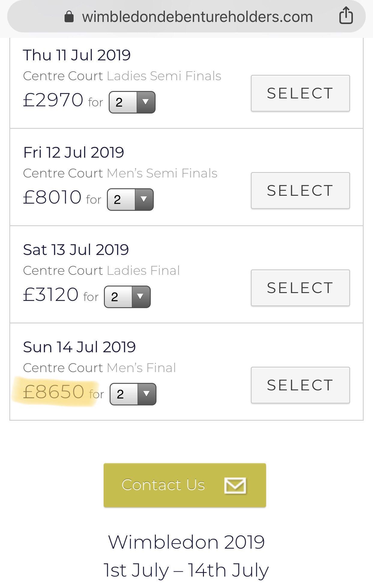This screenshot has height=588, width=373.
Task: Click the Fri 12 Jul 2019 heading
Action: pos(74,153)
